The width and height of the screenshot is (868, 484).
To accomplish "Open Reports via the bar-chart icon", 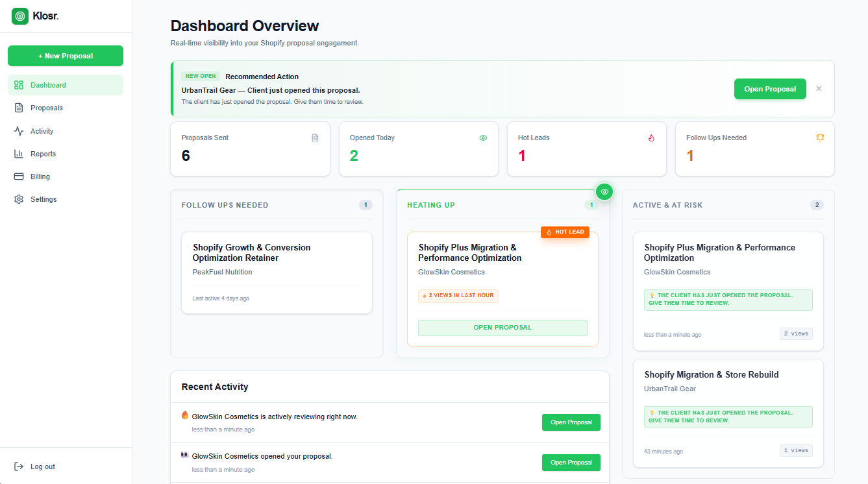I will 19,153.
